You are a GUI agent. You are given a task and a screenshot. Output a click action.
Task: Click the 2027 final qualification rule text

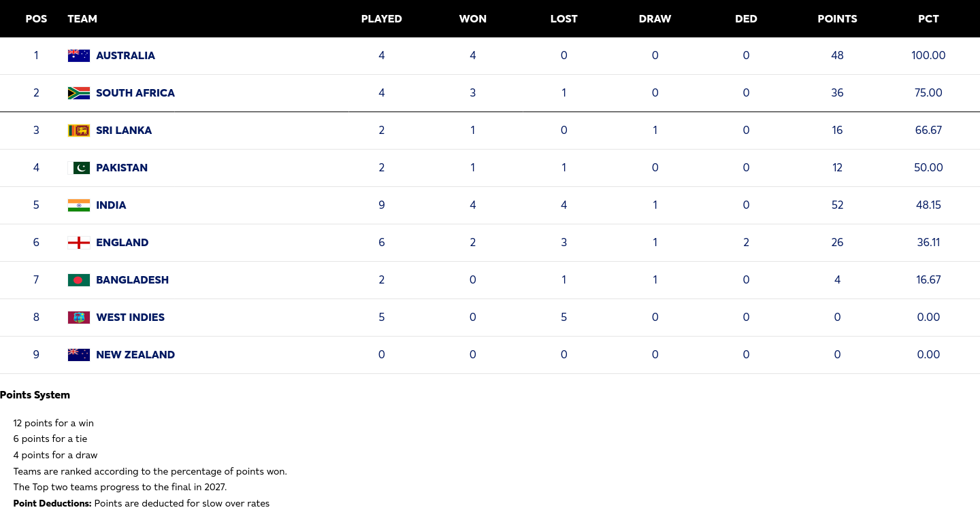click(x=120, y=488)
